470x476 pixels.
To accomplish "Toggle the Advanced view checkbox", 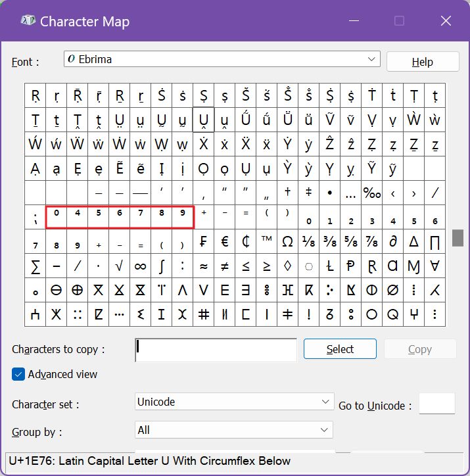I will (x=18, y=374).
